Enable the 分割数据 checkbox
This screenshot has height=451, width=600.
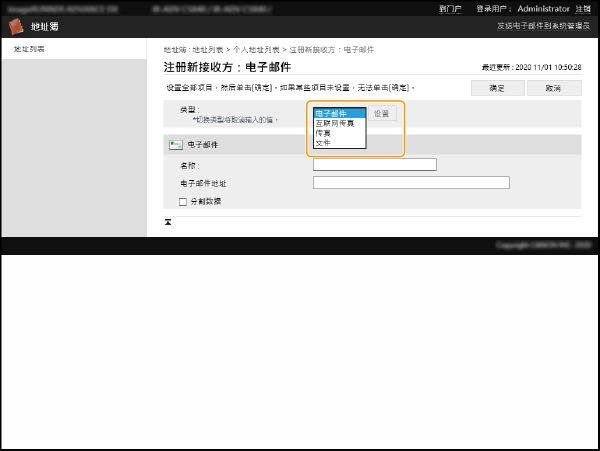[x=182, y=201]
